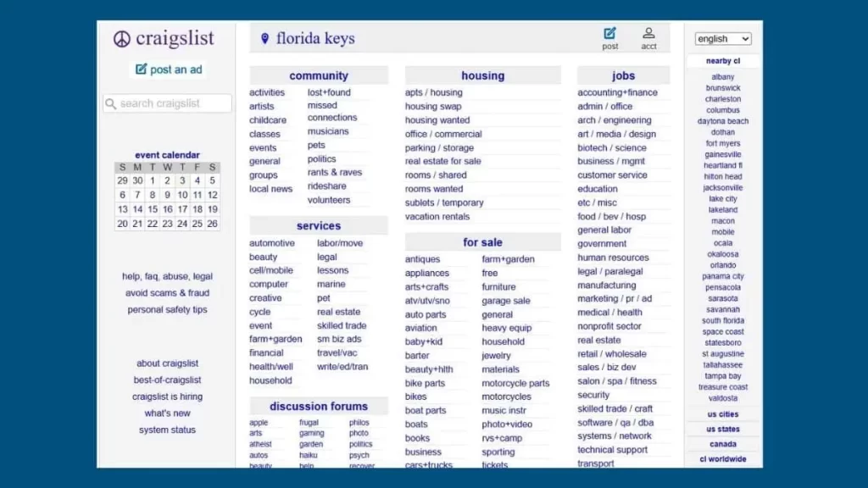Open the craigslist is hiring link

coord(166,396)
